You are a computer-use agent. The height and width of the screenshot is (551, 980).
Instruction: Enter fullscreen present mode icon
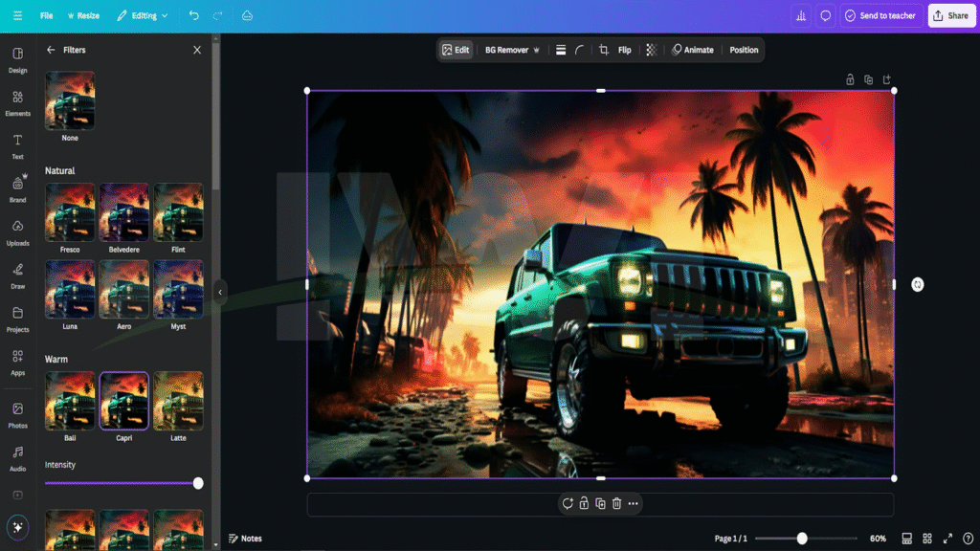pyautogui.click(x=947, y=539)
